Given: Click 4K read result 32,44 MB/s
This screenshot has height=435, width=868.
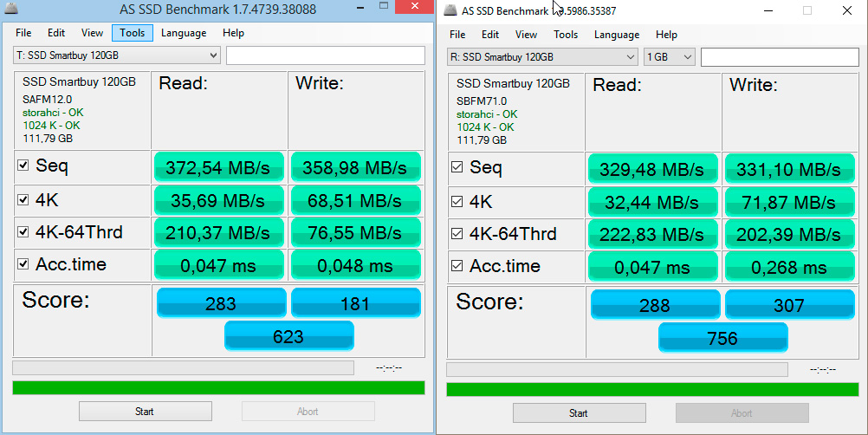Looking at the screenshot, I should 652,202.
